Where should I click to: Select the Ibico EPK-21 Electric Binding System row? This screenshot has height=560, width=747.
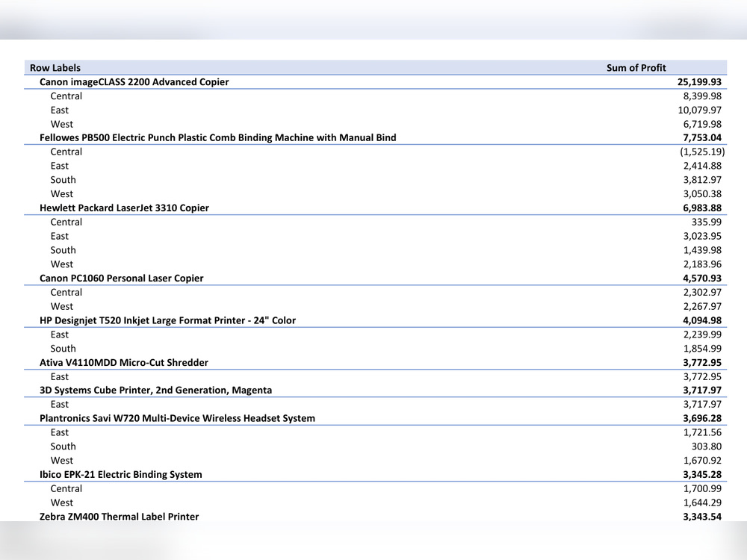tap(376, 475)
